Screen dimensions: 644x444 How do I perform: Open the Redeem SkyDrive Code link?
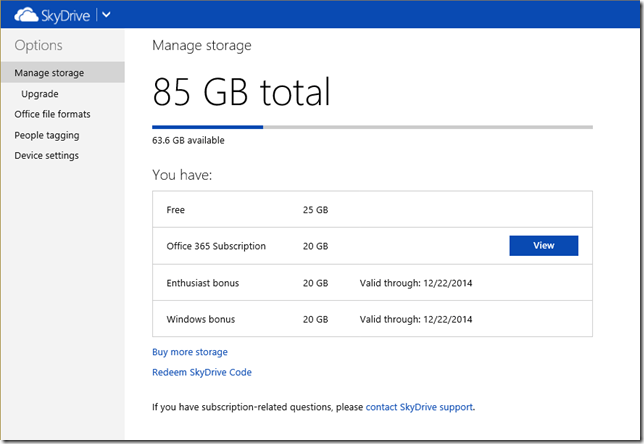(202, 372)
